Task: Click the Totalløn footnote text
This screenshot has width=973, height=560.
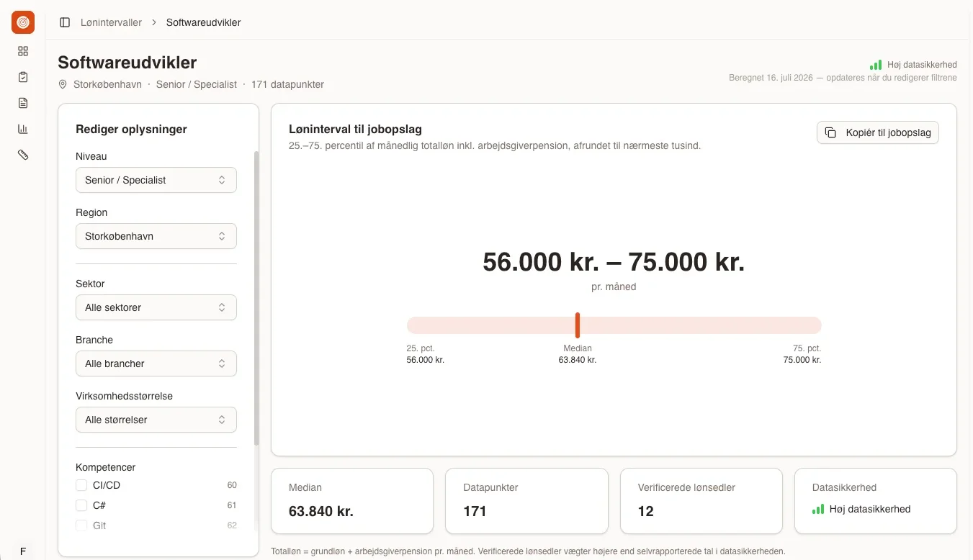Action: (x=528, y=551)
